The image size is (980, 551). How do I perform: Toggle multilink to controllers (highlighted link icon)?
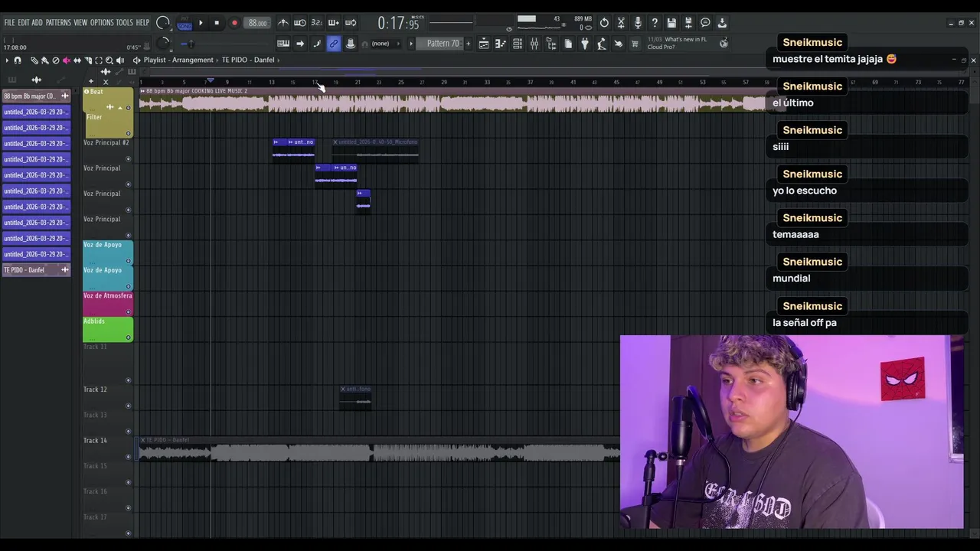tap(334, 44)
